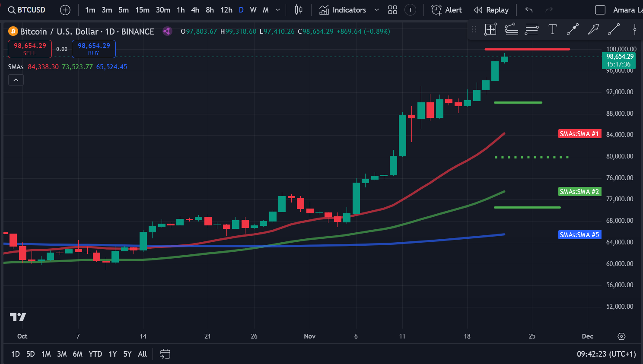
Task: Open the Indicators dialog
Action: click(x=343, y=10)
